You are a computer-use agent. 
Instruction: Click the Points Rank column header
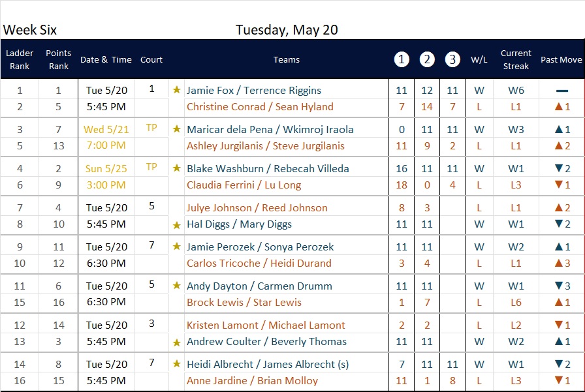[58, 59]
